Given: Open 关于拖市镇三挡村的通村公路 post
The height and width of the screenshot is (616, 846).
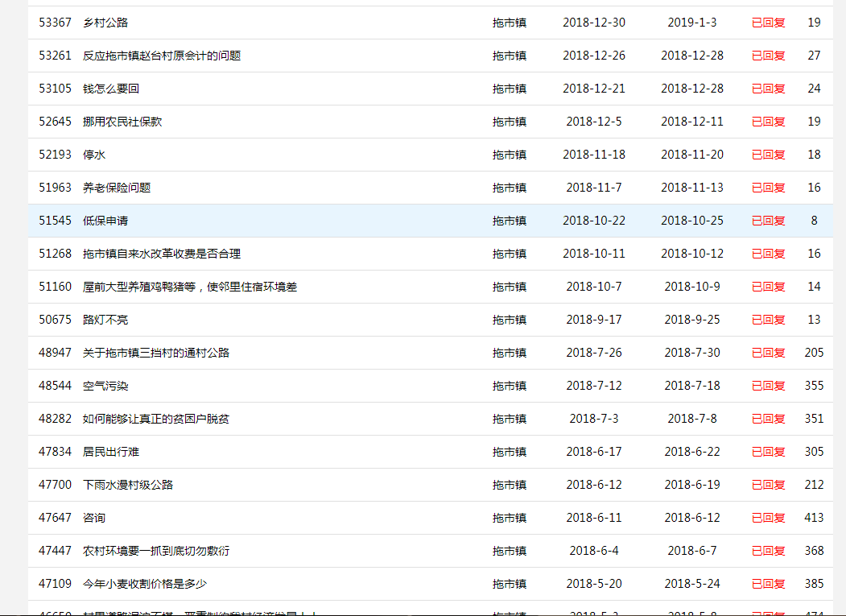Looking at the screenshot, I should tap(156, 353).
